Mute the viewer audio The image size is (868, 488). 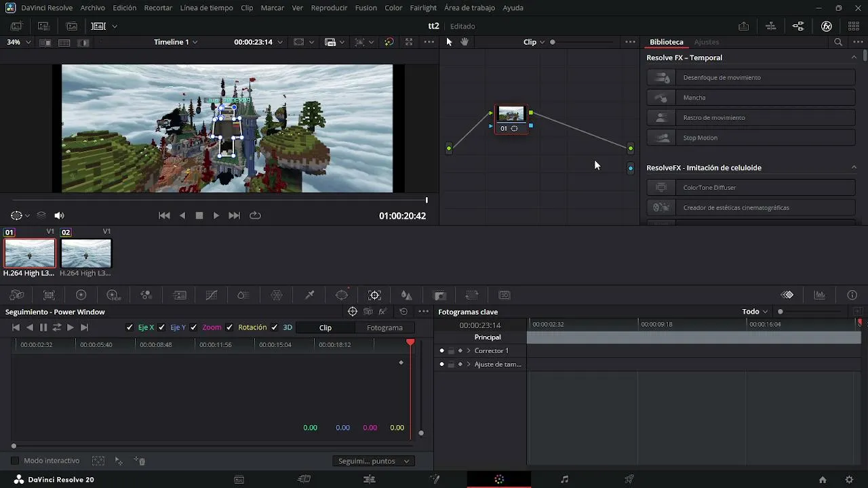coord(59,216)
